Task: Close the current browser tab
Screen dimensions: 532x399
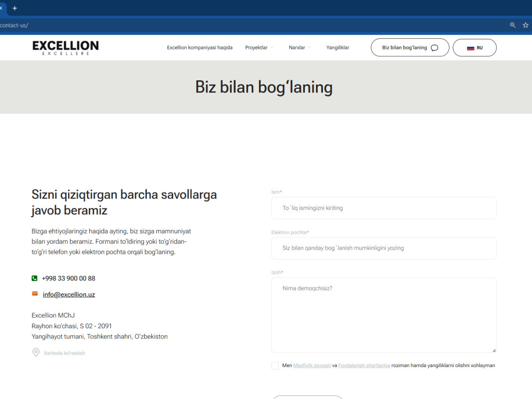Action: (x=1, y=8)
